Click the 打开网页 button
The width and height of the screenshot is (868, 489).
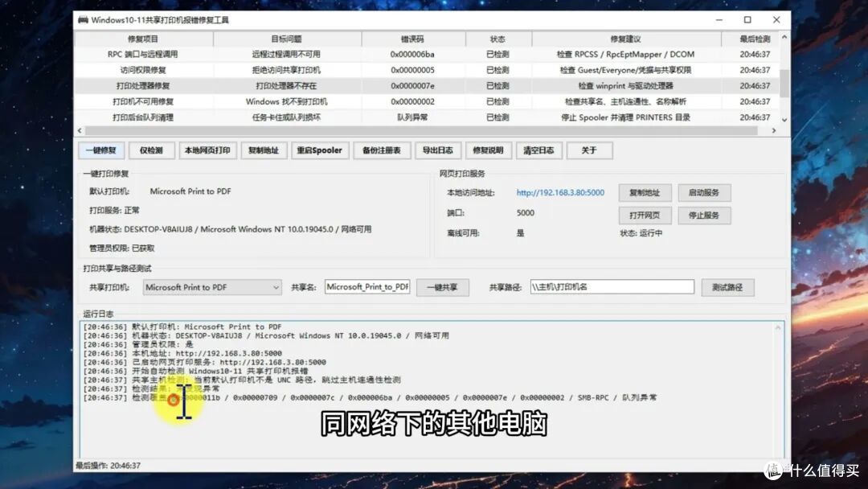[645, 216]
